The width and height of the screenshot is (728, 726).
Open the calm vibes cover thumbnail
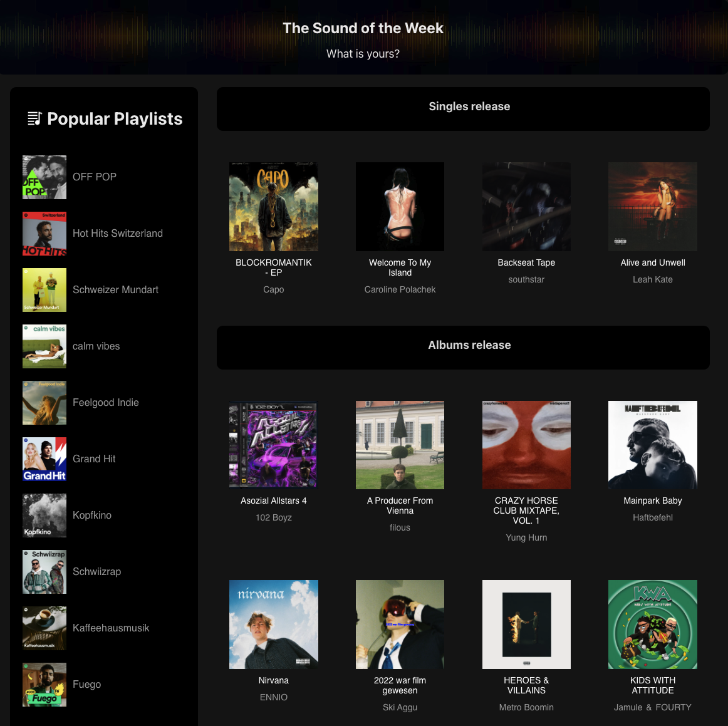coord(44,346)
